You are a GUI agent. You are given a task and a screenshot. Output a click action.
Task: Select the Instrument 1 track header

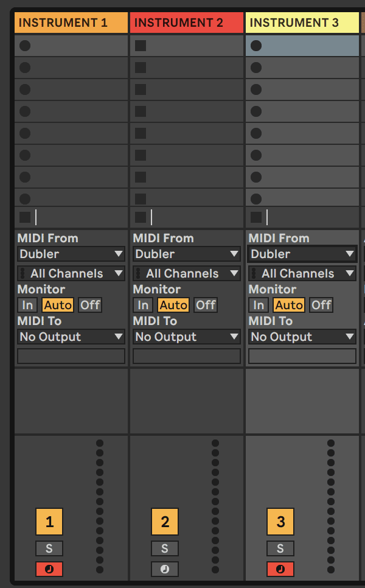coord(71,23)
